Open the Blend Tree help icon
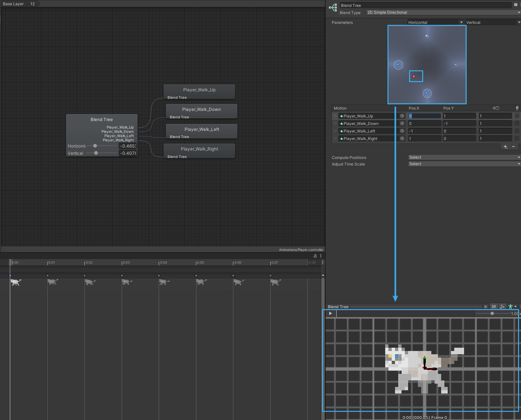The height and width of the screenshot is (420, 521). pyautogui.click(x=516, y=5)
